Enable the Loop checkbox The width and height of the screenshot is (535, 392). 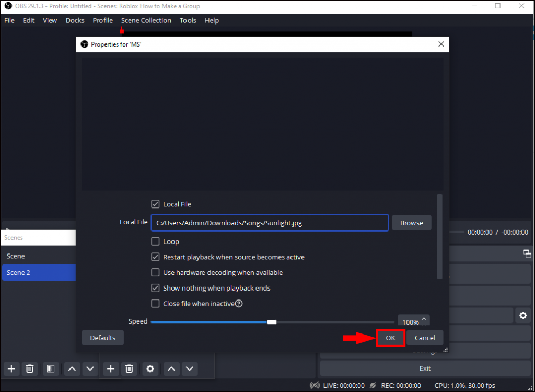click(x=155, y=241)
